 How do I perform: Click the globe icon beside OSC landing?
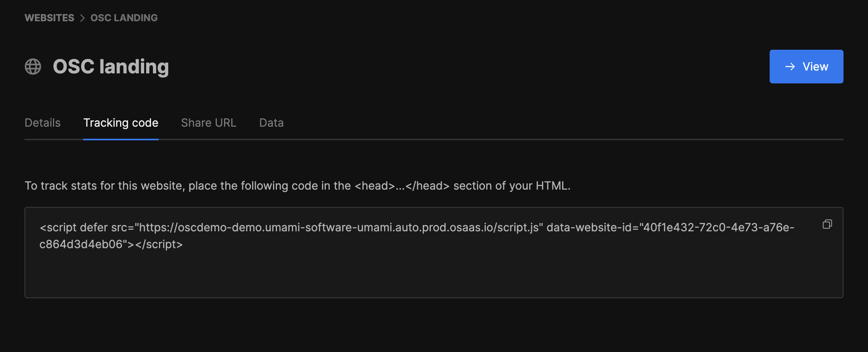(33, 67)
